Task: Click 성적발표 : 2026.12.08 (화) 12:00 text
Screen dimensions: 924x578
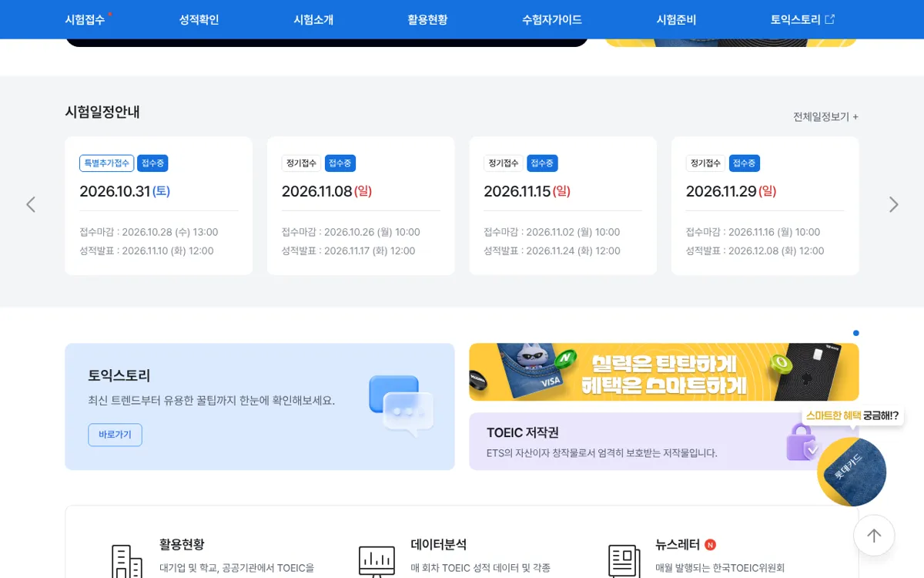Action: 755,250
